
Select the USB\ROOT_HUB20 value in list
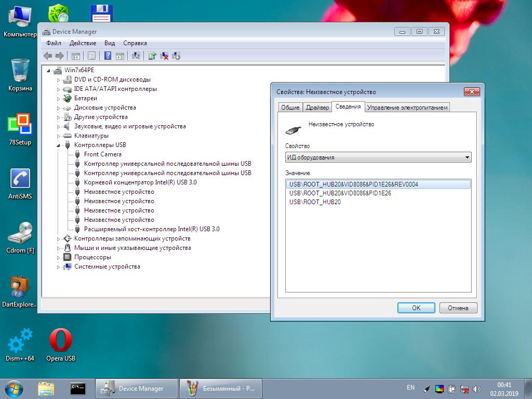[x=315, y=202]
